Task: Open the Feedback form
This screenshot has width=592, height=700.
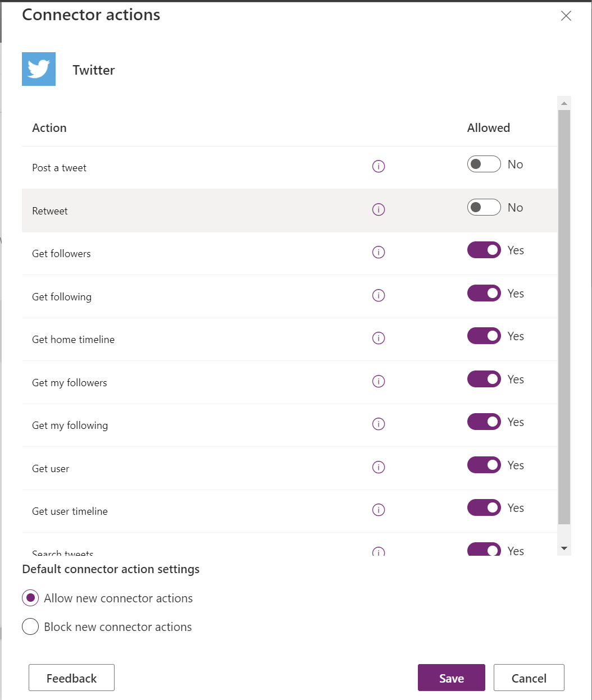Action: tap(71, 678)
